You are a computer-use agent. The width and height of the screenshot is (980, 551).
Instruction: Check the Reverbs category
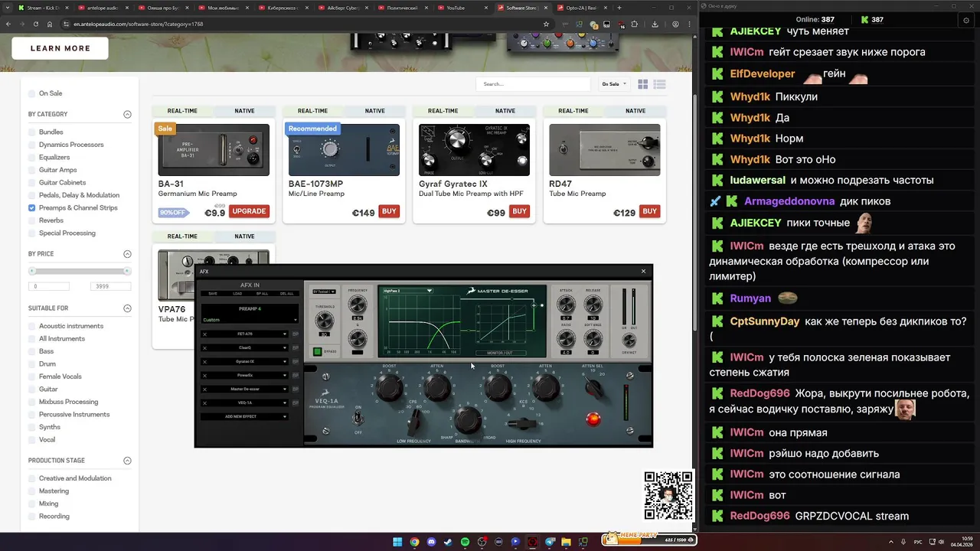(x=32, y=220)
